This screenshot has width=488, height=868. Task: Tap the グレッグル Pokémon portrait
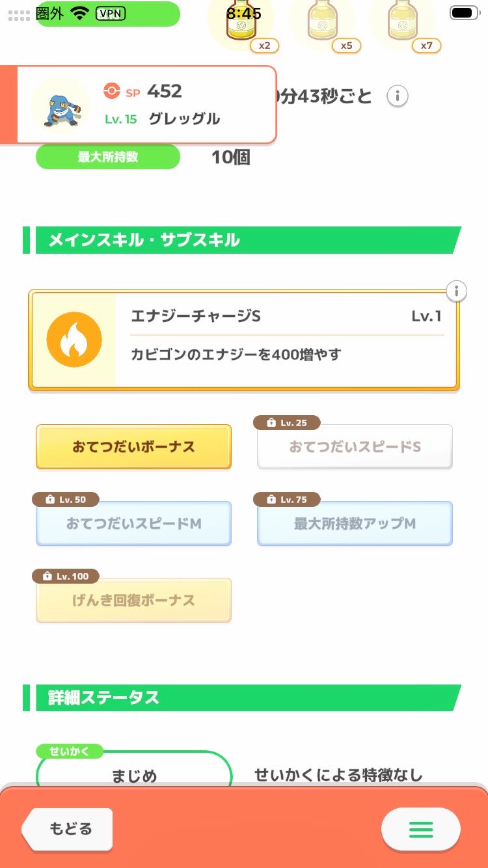[x=61, y=104]
